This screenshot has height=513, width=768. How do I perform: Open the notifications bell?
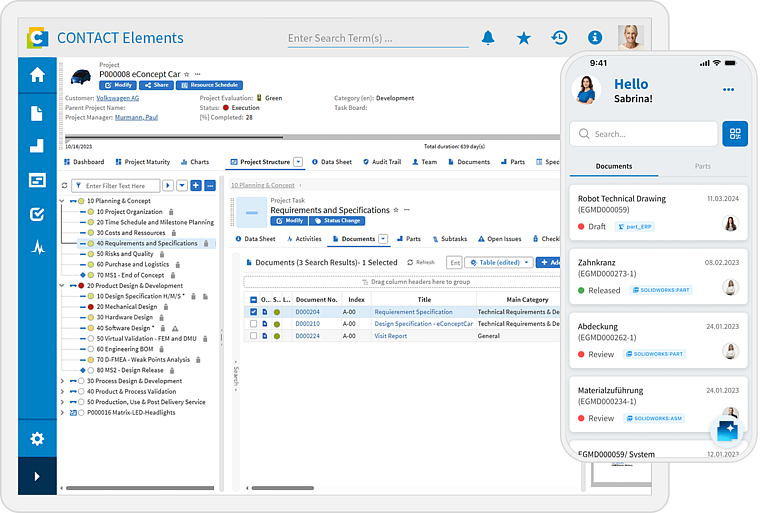(x=488, y=38)
